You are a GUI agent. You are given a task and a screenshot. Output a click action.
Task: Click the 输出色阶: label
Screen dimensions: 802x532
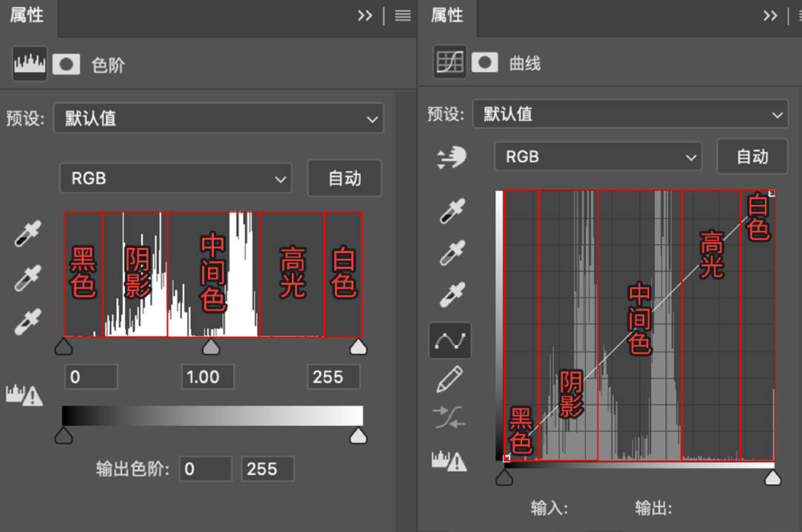132,469
